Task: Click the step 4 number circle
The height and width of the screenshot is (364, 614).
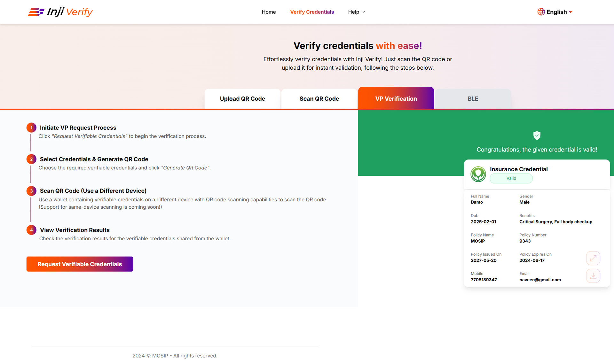Action: [31, 230]
